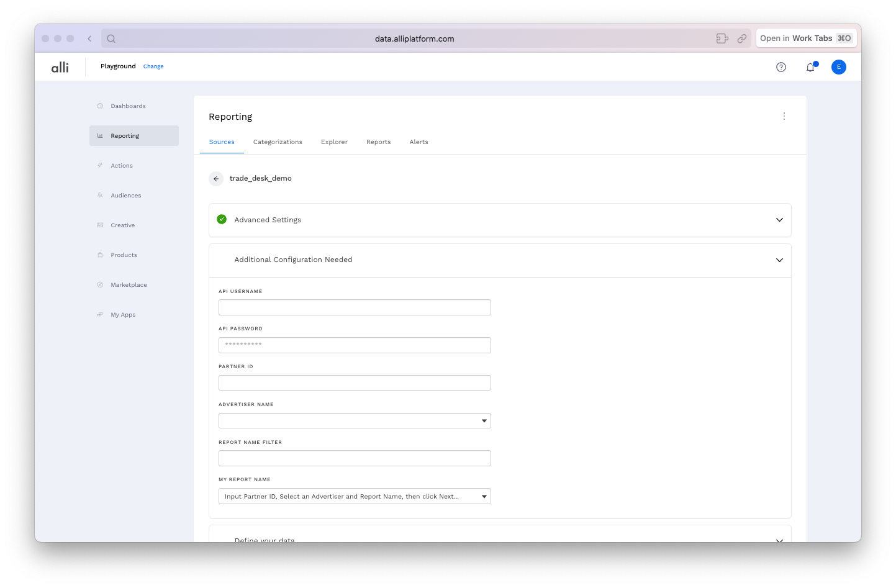
Task: Click the alli logo
Action: point(60,67)
